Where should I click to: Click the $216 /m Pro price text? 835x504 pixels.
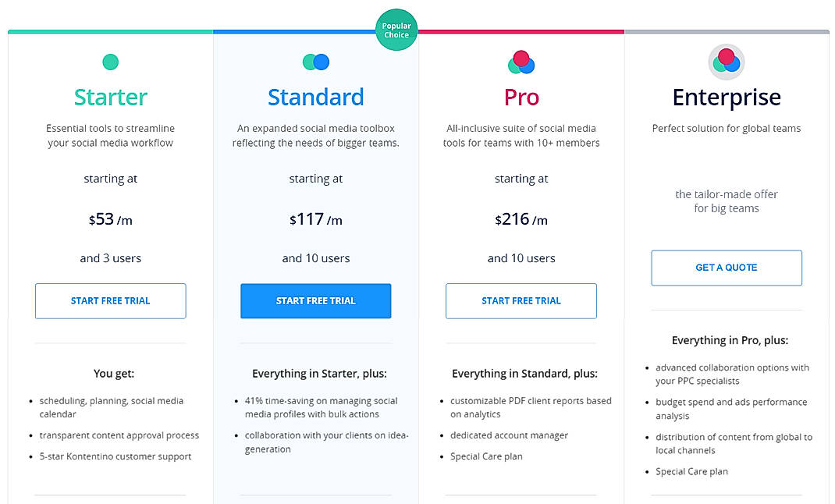521,219
